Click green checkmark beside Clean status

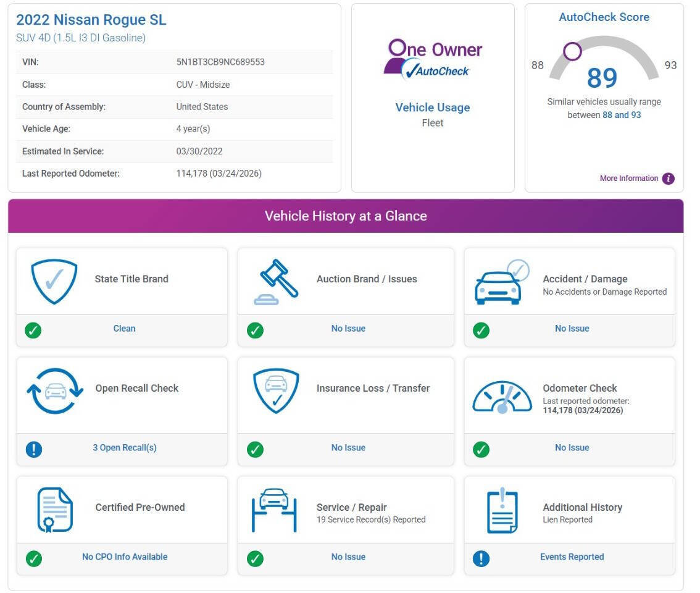tap(33, 330)
